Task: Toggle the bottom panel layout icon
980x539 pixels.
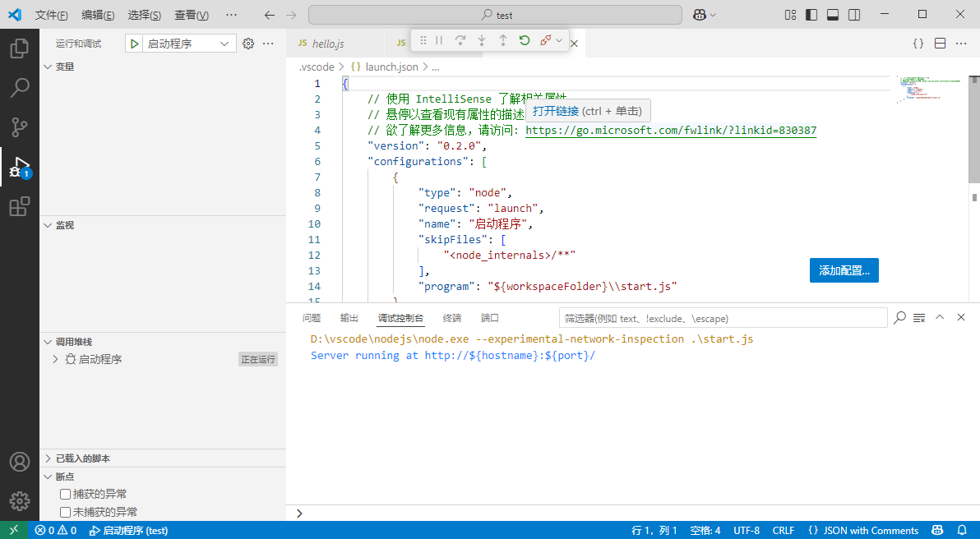Action: click(x=833, y=15)
